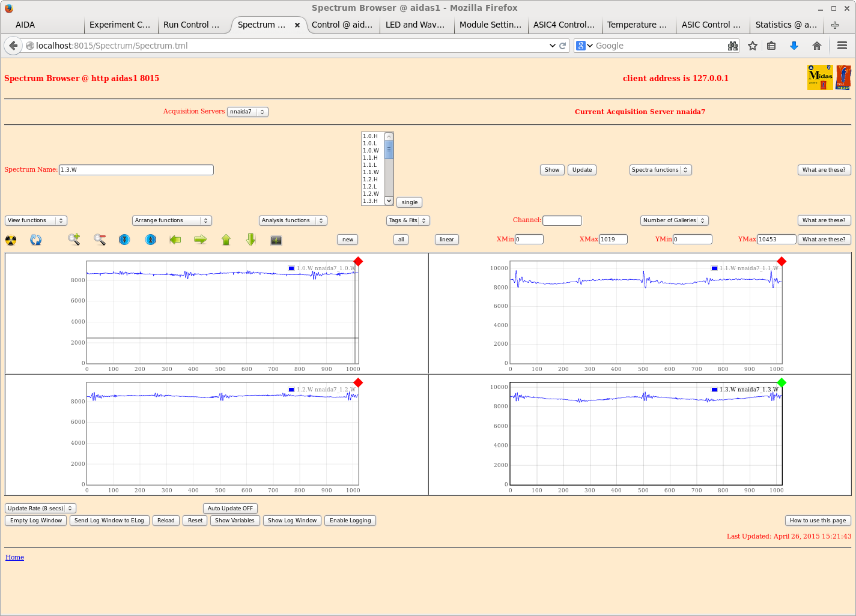Switch to the LED and Wav... tab
Image resolution: width=856 pixels, height=616 pixels.
click(x=415, y=25)
